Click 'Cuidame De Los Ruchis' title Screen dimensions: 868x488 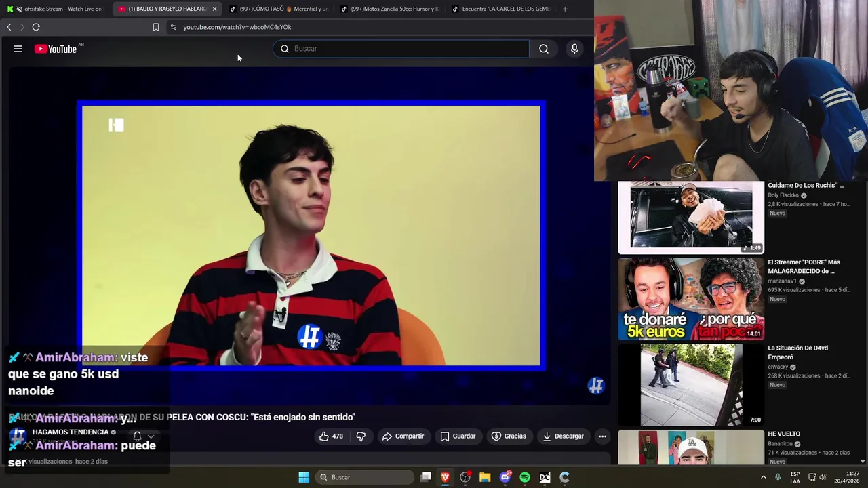tap(806, 185)
